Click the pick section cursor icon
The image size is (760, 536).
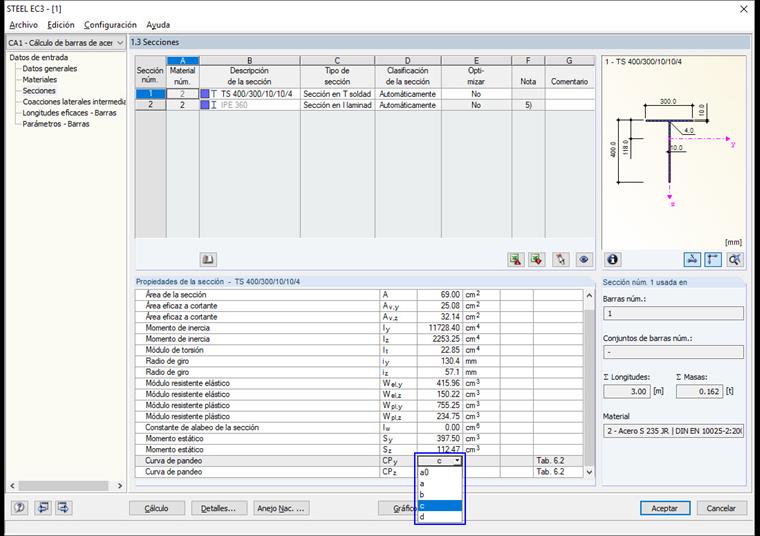pyautogui.click(x=560, y=259)
